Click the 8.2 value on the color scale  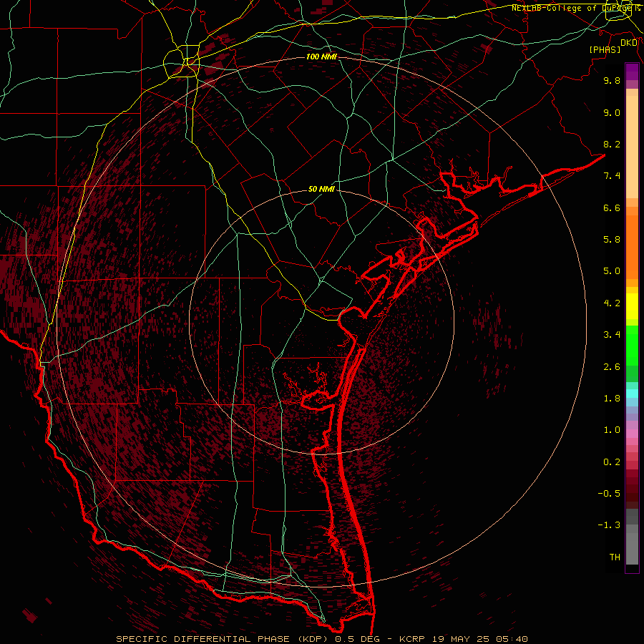point(612,144)
